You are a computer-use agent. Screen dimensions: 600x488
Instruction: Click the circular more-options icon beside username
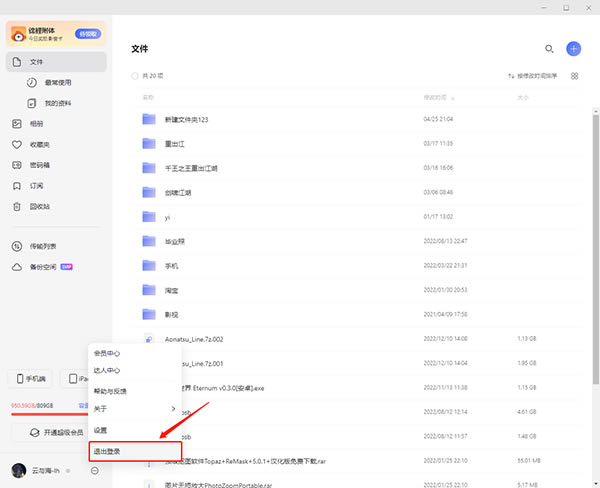coord(94,470)
